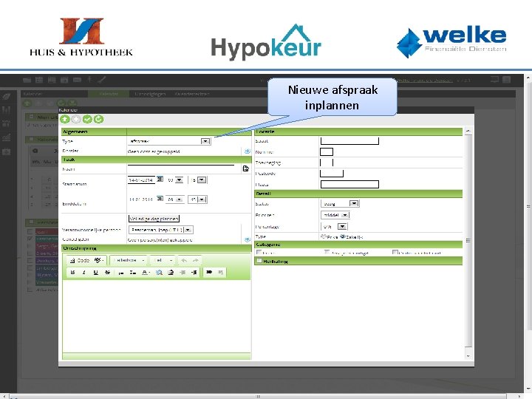532x399 pixels.
Task: Click the bar chart icon in left sidebar
Action: [6, 109]
